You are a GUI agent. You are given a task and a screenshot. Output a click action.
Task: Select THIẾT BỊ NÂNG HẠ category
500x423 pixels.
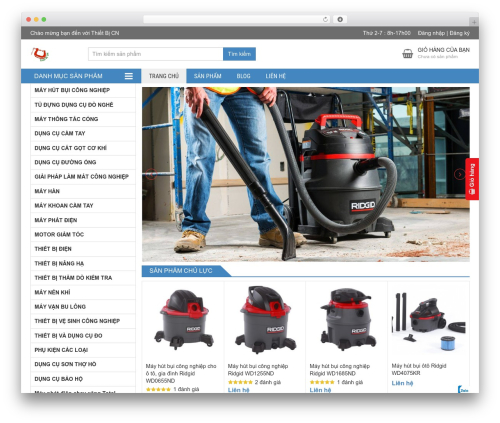click(x=83, y=263)
